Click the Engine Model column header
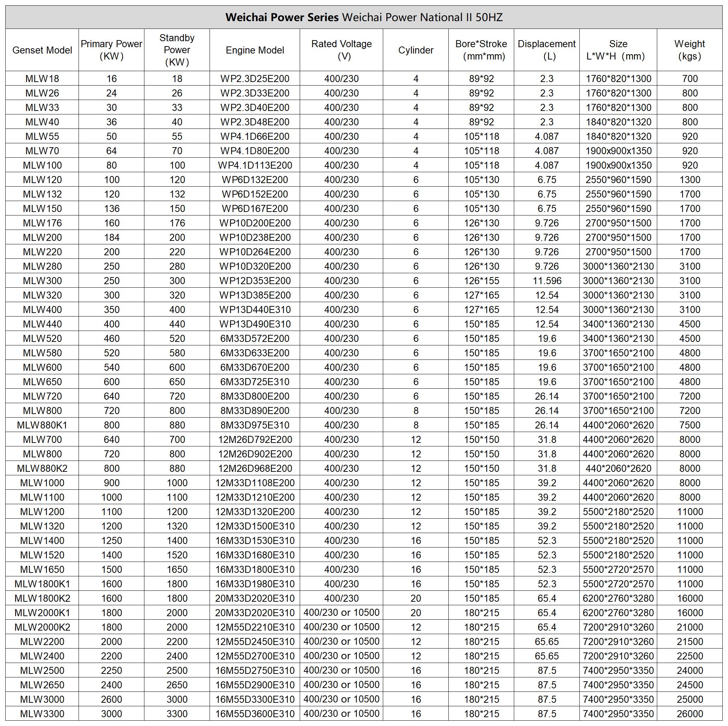The width and height of the screenshot is (728, 726). tap(255, 50)
